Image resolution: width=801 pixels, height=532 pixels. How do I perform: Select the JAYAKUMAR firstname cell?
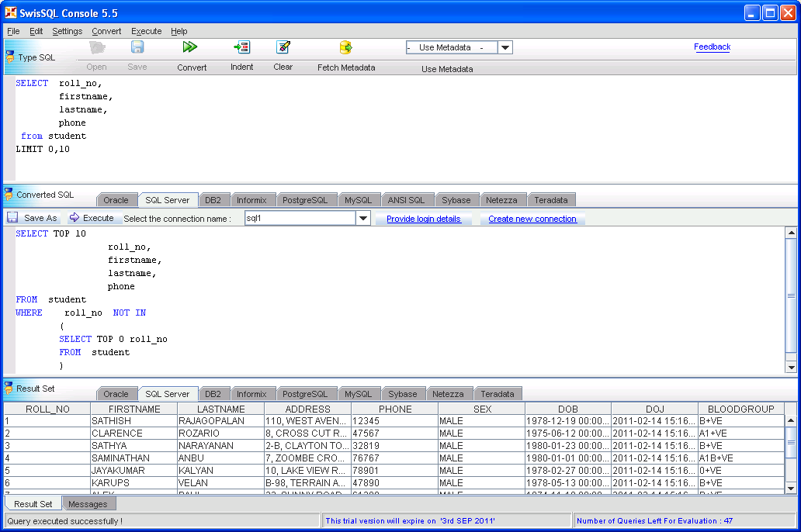(134, 470)
